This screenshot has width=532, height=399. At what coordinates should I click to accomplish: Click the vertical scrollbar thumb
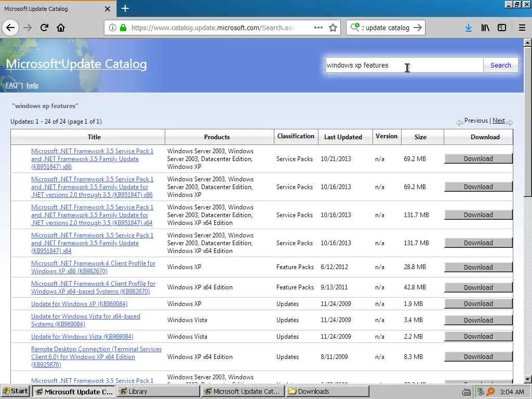[x=527, y=122]
